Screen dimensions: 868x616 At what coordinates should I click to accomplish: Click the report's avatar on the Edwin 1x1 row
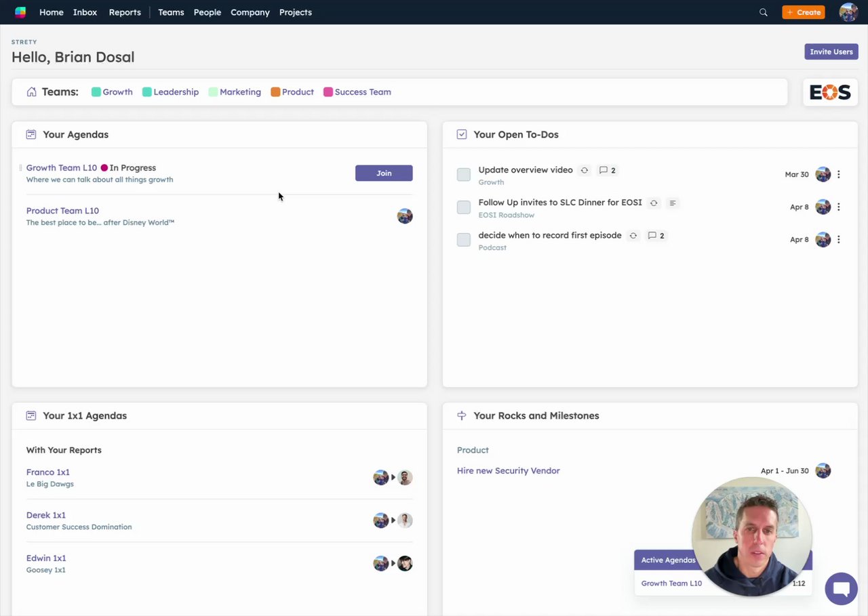(405, 563)
